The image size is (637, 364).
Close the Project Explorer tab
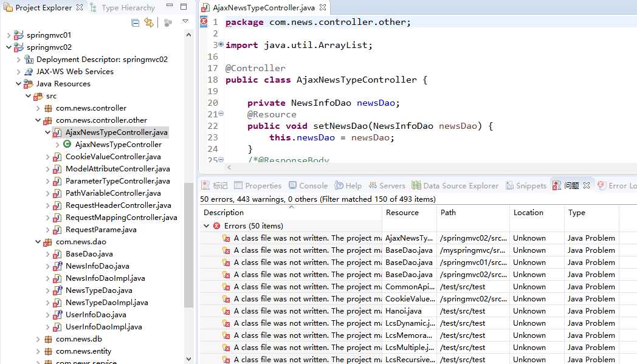(80, 7)
